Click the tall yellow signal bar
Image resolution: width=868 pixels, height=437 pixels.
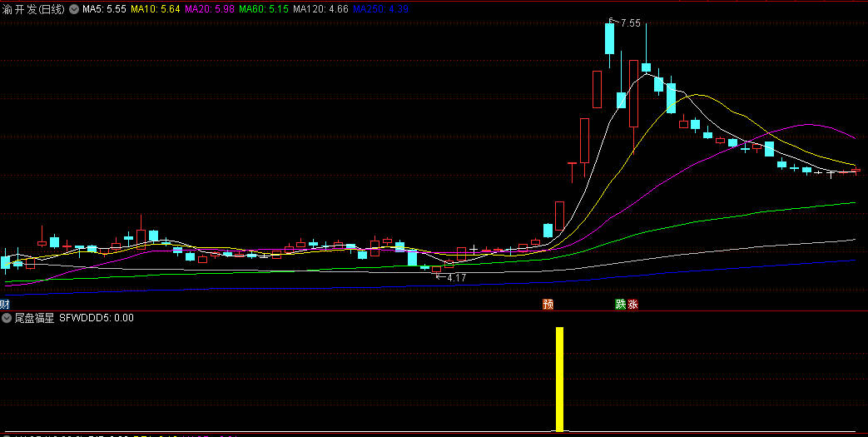559,379
